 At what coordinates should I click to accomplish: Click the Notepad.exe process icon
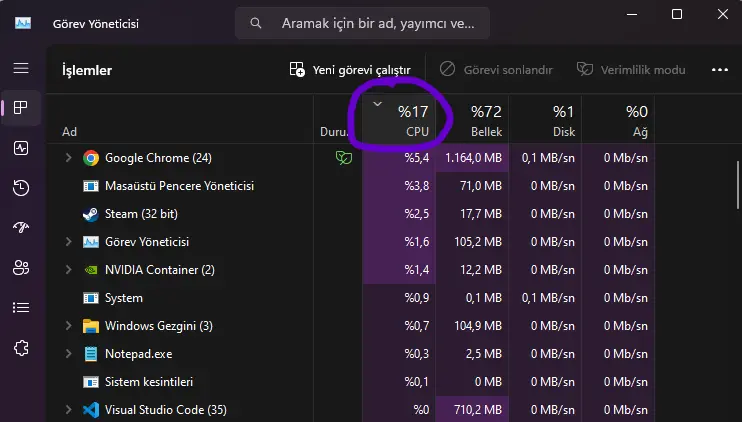click(91, 354)
